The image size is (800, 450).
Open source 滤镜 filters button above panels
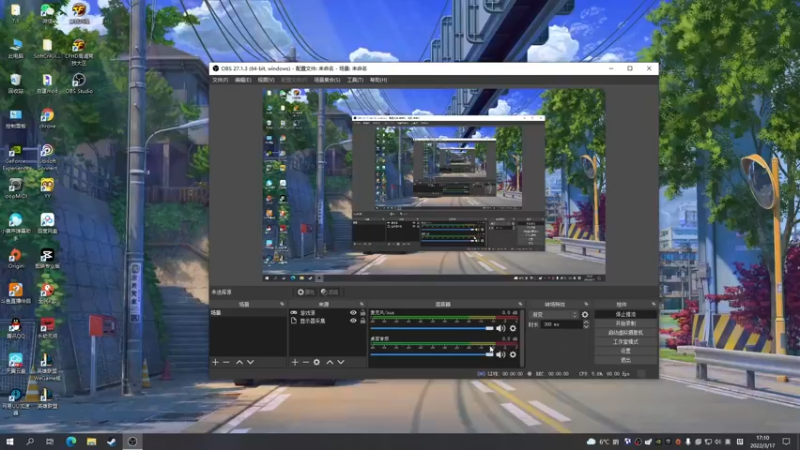(x=330, y=292)
